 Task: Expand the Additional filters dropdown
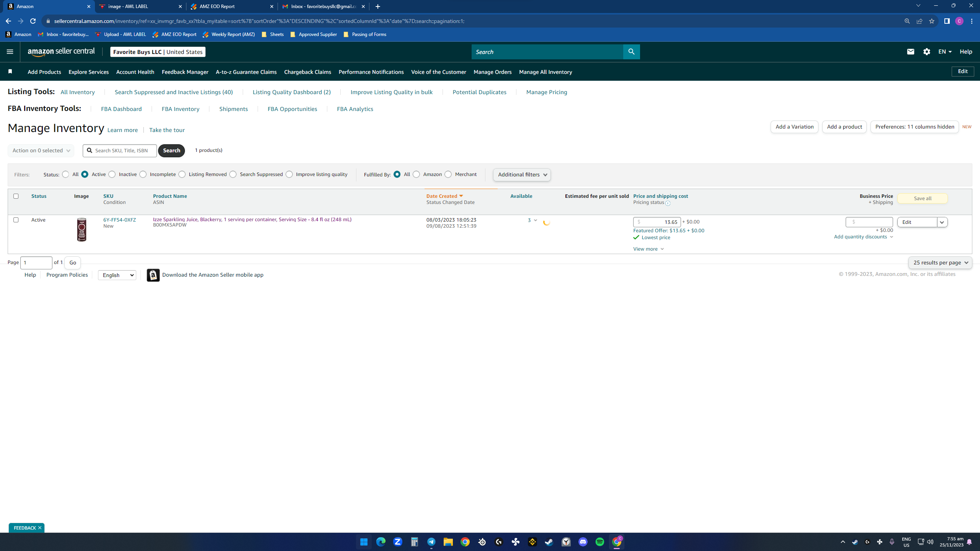click(522, 174)
